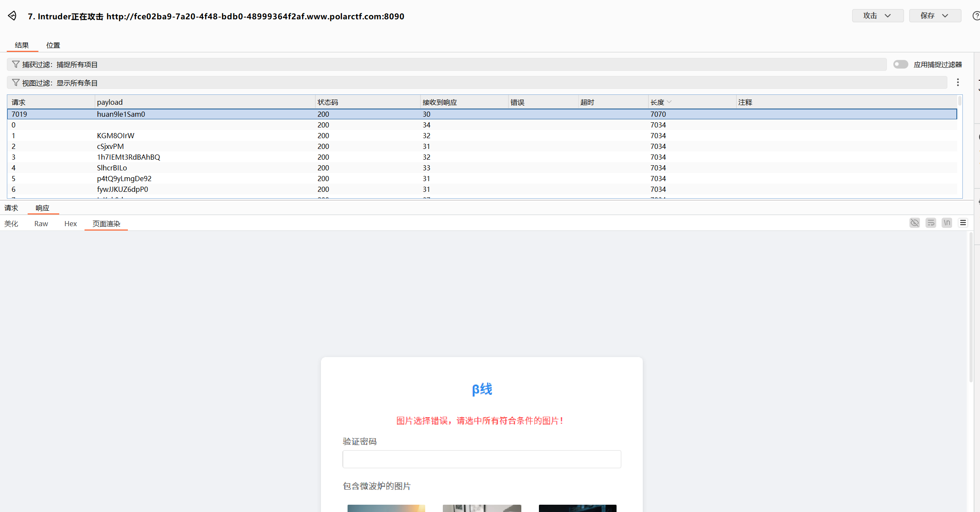Open the capture filter funnel icon
Image resolution: width=980 pixels, height=512 pixels.
tap(16, 64)
